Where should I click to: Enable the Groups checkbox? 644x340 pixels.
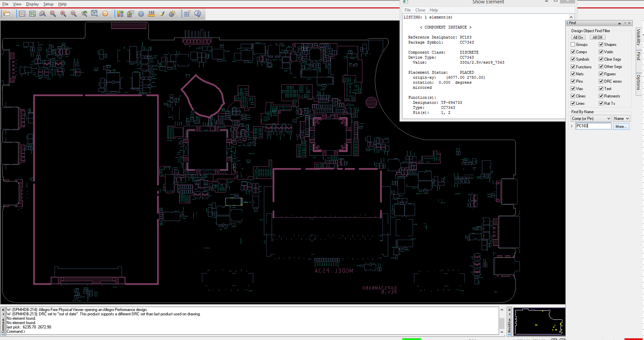click(573, 44)
